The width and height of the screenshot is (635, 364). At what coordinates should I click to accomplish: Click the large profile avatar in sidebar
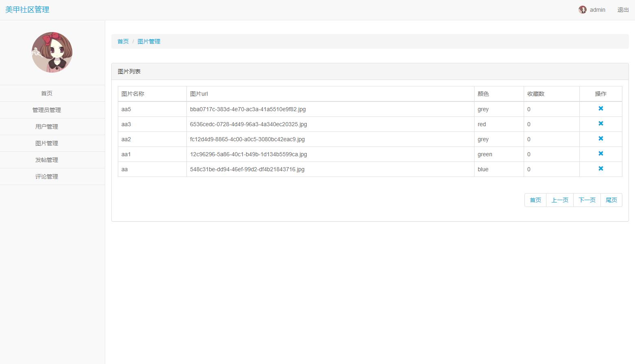click(52, 52)
